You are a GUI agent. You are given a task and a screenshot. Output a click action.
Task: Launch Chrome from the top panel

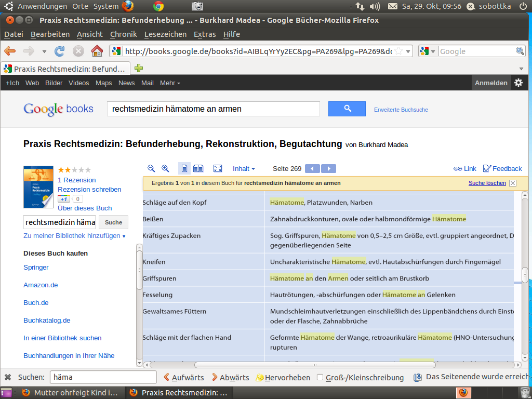coord(158,6)
